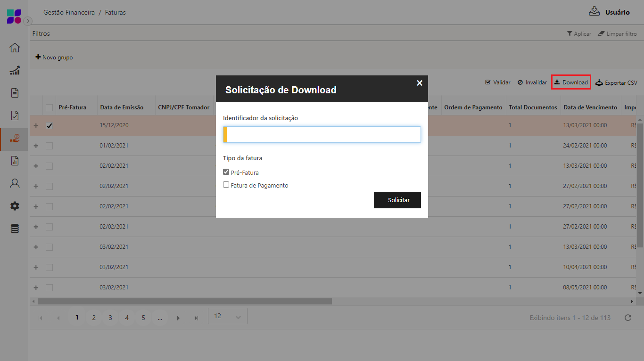Uncheck the 15/12/2020 row checkbox
This screenshot has height=361, width=644.
click(x=49, y=126)
